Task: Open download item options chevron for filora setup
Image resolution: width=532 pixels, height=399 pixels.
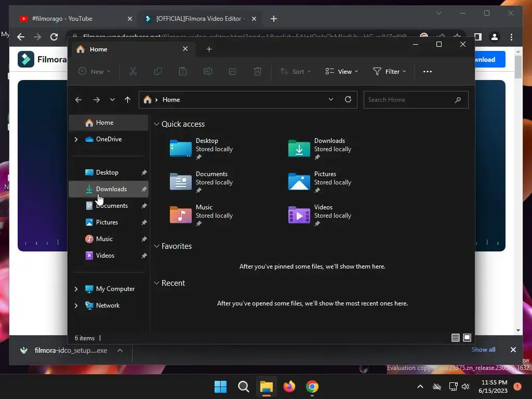Action: [x=120, y=351]
